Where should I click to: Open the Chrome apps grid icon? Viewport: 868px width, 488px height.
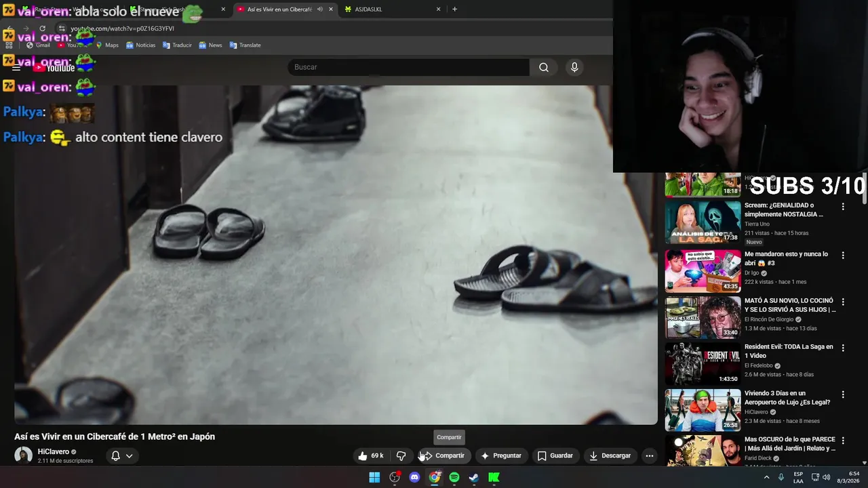pyautogui.click(x=9, y=45)
